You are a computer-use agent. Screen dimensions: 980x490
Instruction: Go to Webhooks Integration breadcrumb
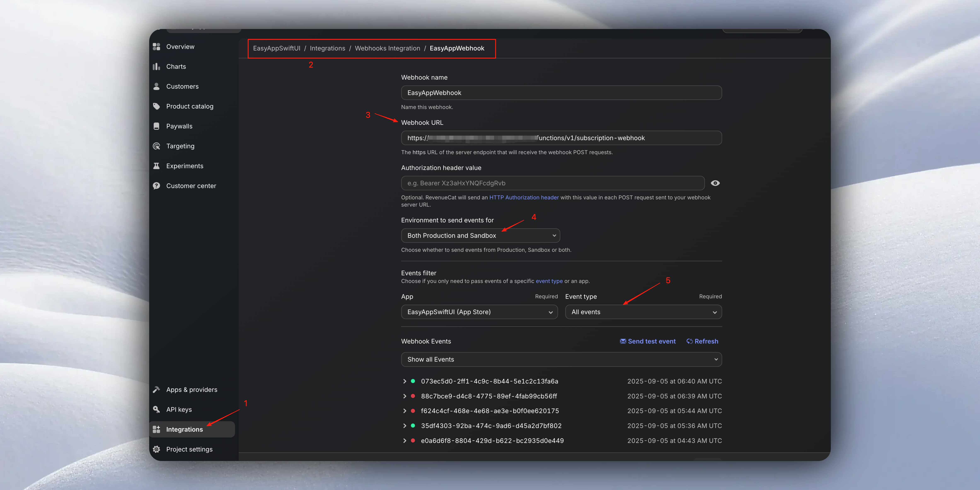(387, 48)
